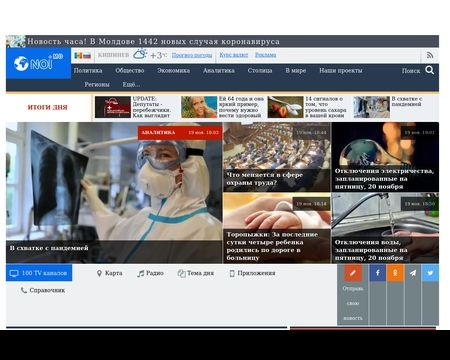Click the red Аналитика category label
Screen dimensions: 450x360
point(158,133)
